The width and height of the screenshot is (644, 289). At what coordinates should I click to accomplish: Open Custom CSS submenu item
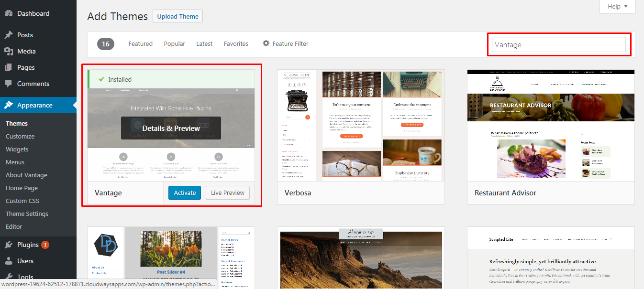[22, 201]
